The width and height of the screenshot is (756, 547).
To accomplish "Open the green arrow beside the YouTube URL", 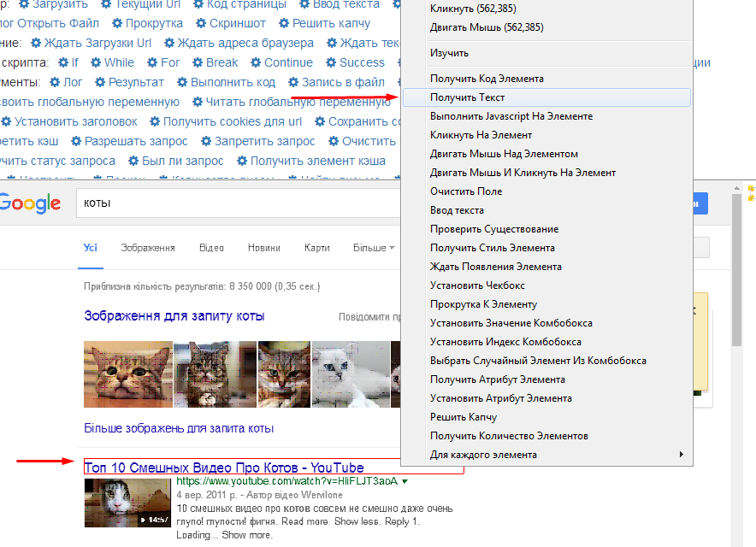I will tap(405, 481).
